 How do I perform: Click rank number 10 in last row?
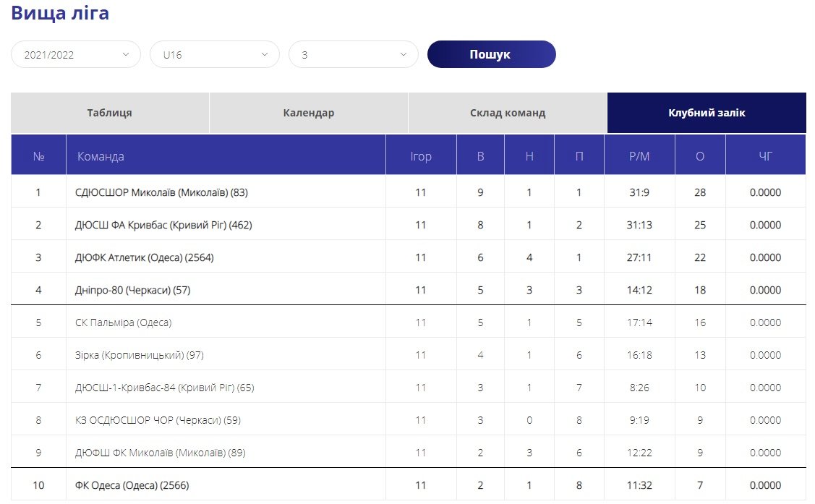coord(38,485)
